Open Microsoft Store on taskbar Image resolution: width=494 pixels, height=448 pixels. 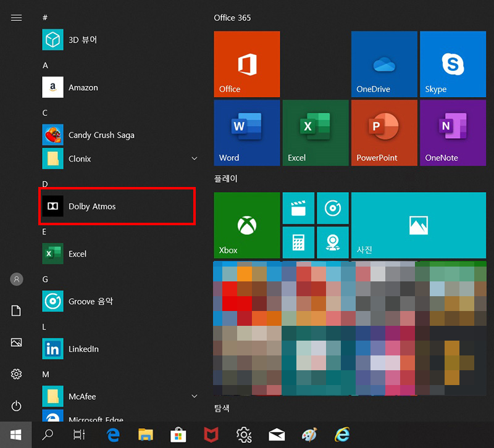click(178, 435)
